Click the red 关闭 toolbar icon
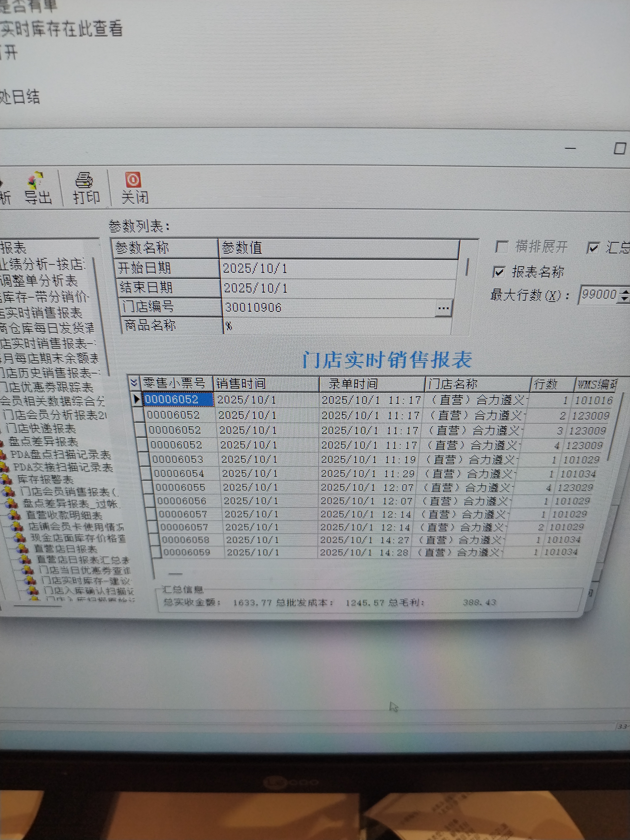 (x=133, y=180)
